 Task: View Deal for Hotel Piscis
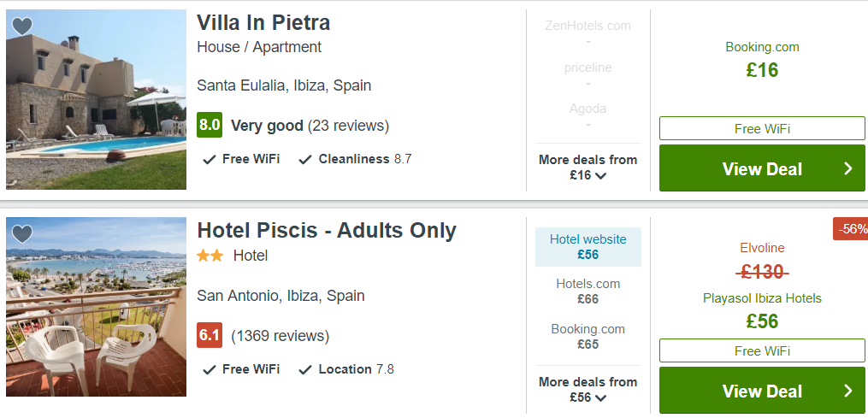click(x=762, y=391)
